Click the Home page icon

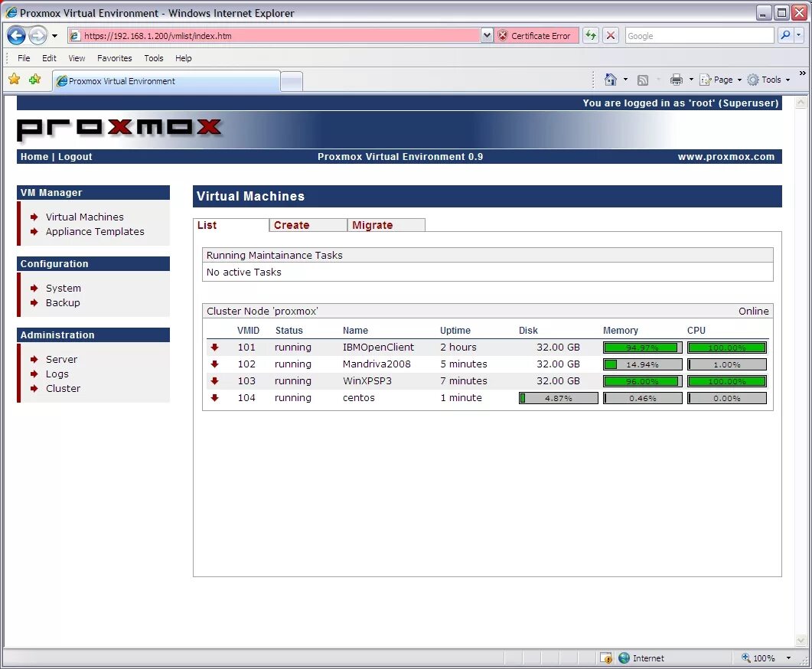(x=611, y=80)
